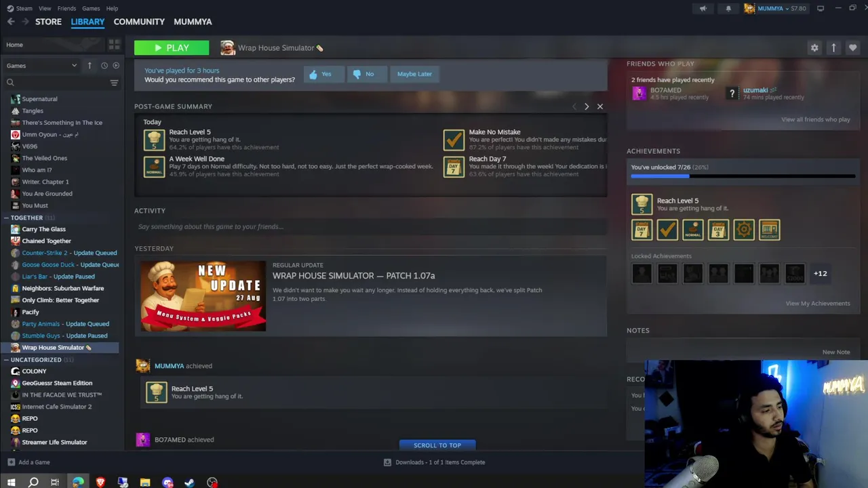
Task: Open the advanced filter options icon
Action: click(x=114, y=83)
